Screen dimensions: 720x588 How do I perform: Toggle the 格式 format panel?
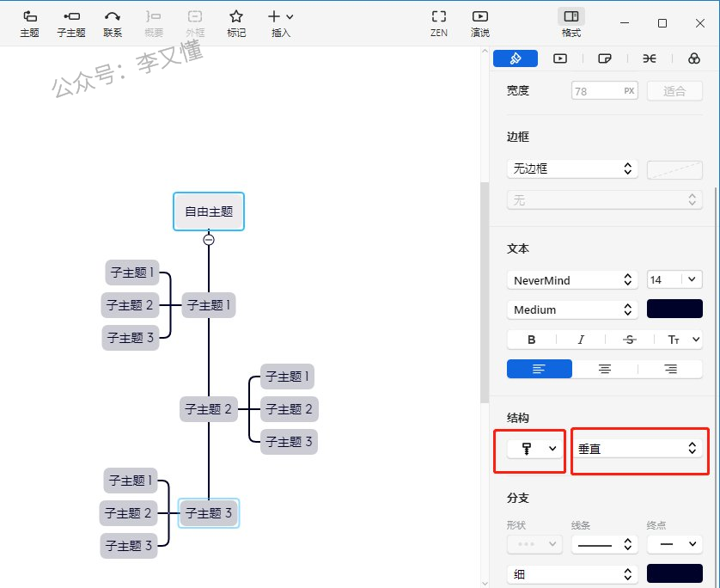pos(571,23)
